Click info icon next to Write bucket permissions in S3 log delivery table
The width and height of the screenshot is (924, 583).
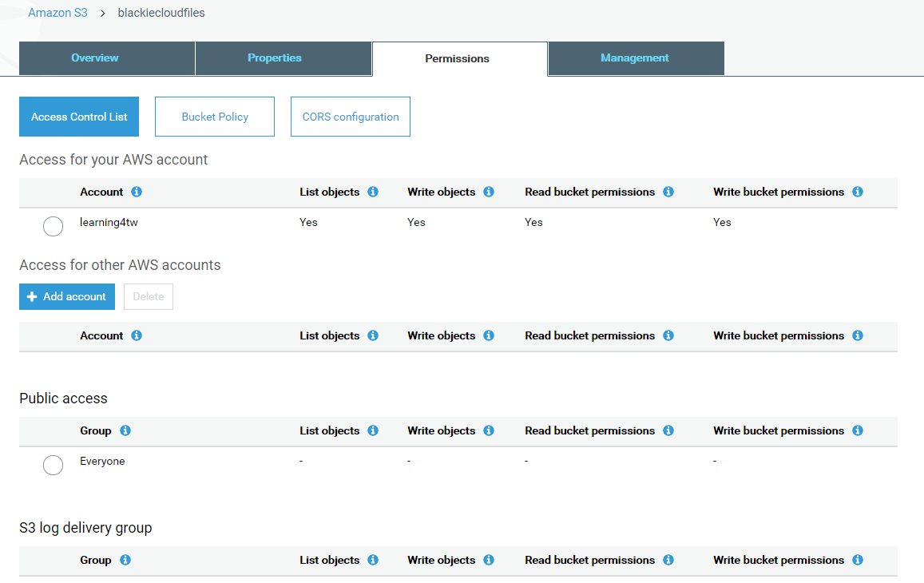(x=858, y=560)
